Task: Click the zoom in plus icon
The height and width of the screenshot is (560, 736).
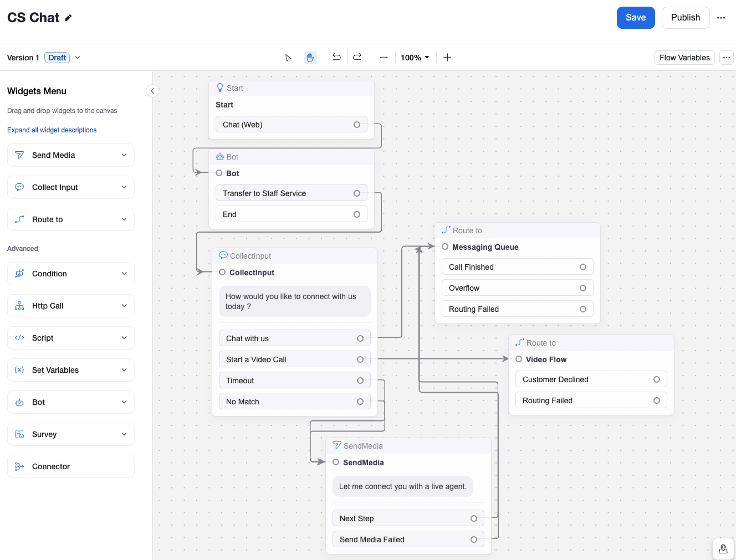Action: coord(447,57)
